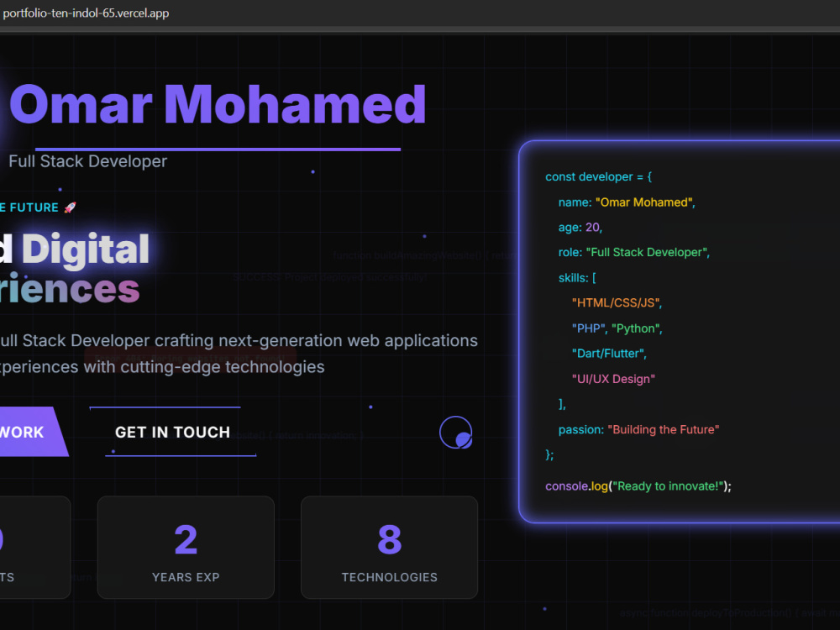This screenshot has width=840, height=630.
Task: Click the Full Stack Developer subtitle
Action: tap(88, 161)
